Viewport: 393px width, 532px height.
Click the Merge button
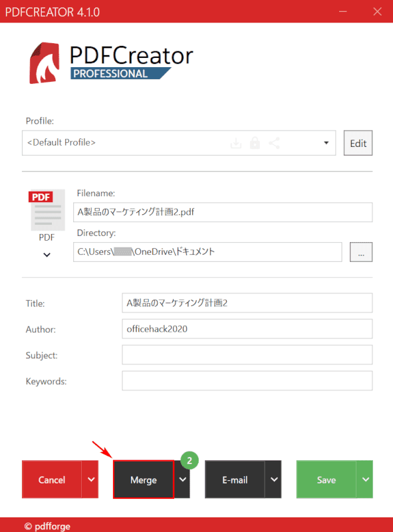coord(144,479)
